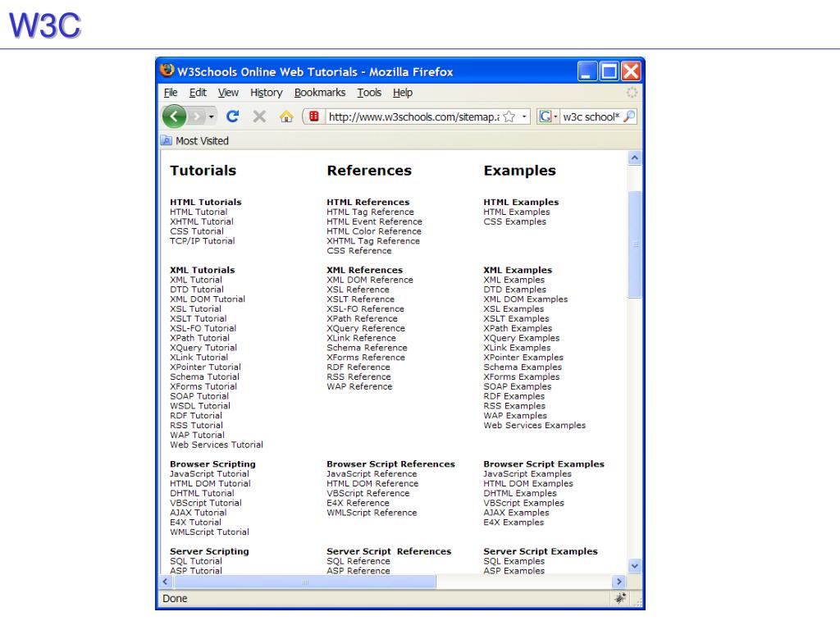Click the vertical scrollbar thumb
Image resolution: width=840 pixels, height=630 pixels.
coord(634,244)
